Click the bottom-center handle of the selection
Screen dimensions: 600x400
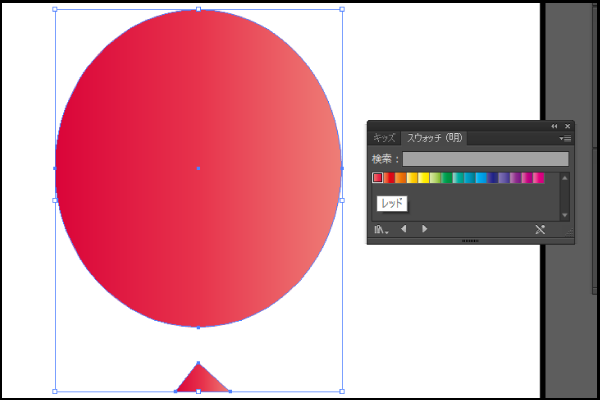pos(198,391)
